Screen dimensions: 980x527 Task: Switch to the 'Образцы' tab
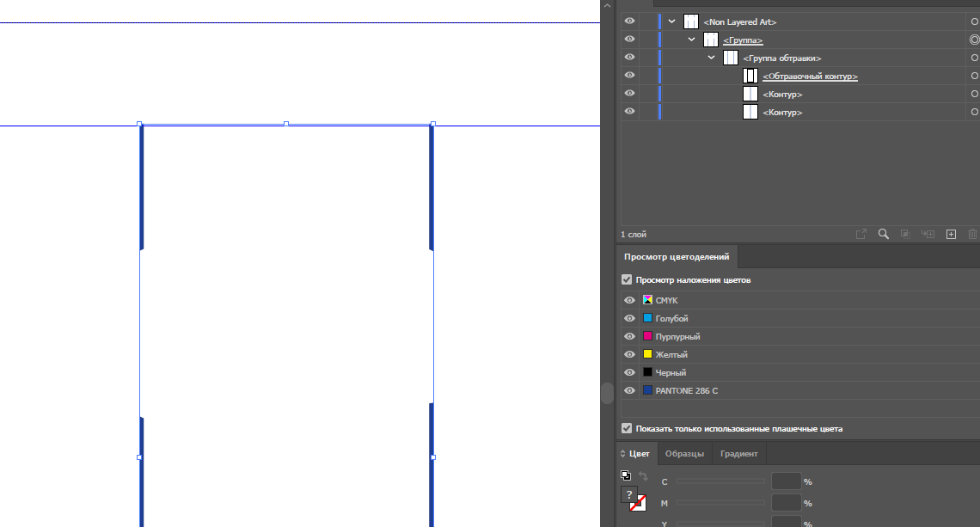coord(684,454)
